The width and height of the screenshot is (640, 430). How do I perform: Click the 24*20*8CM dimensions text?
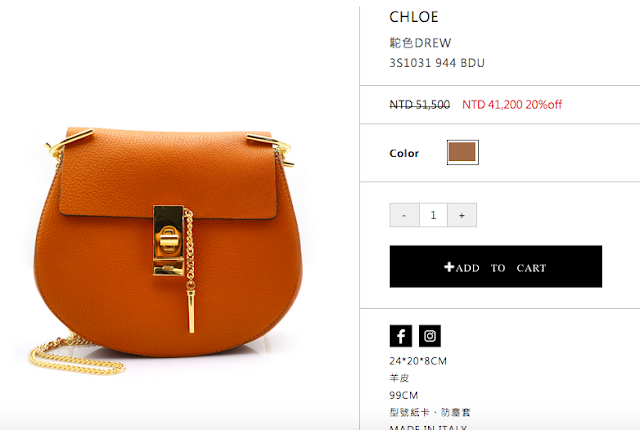418,361
